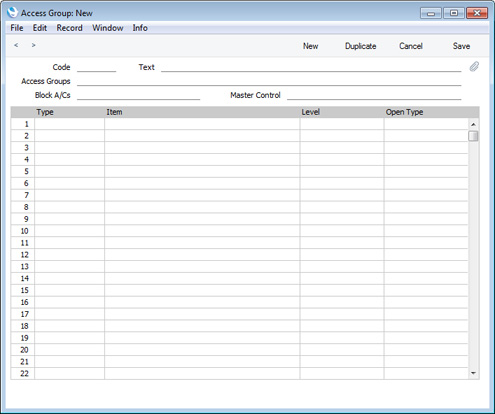Click the grid's vertical scrollbar thumb
The width and height of the screenshot is (495, 414).
coord(473,136)
